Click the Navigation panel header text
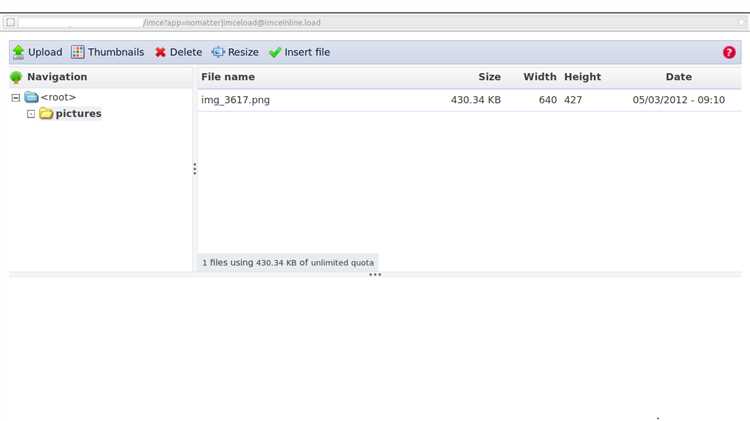Image resolution: width=750 pixels, height=421 pixels. pyautogui.click(x=57, y=77)
